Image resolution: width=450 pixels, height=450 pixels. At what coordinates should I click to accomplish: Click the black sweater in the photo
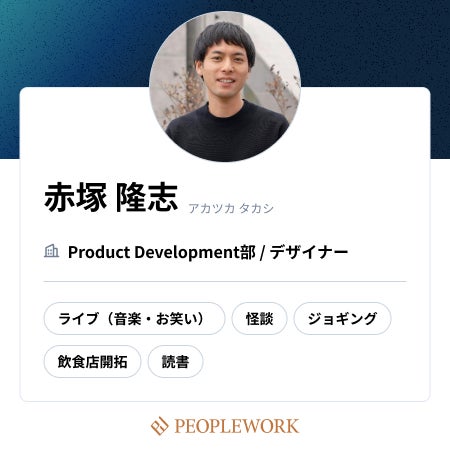[x=227, y=133]
